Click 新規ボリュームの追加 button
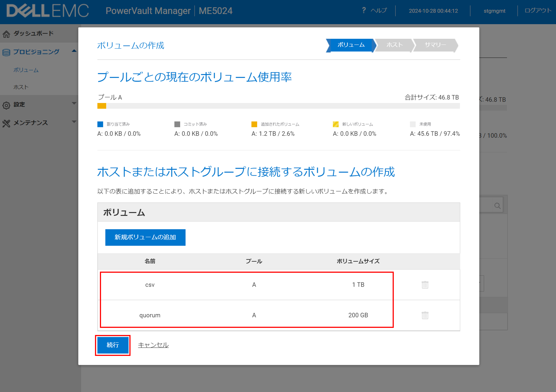The height and width of the screenshot is (392, 556). tap(145, 237)
